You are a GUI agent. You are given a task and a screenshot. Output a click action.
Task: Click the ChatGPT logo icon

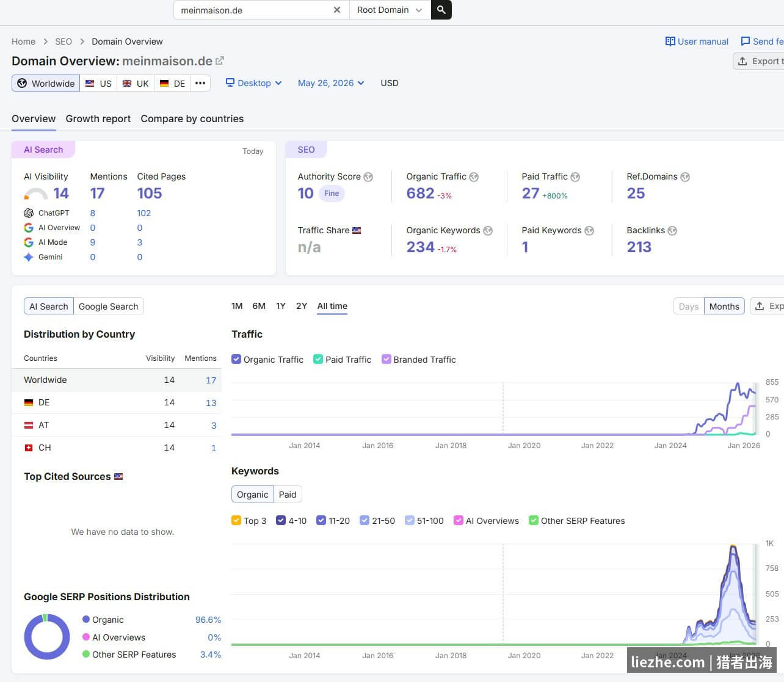[x=29, y=213]
